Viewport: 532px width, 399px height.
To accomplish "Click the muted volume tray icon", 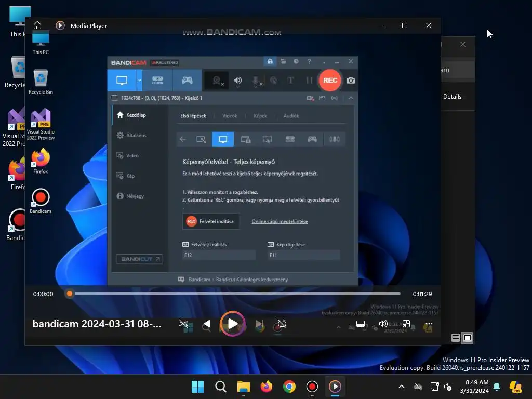I will (x=448, y=387).
